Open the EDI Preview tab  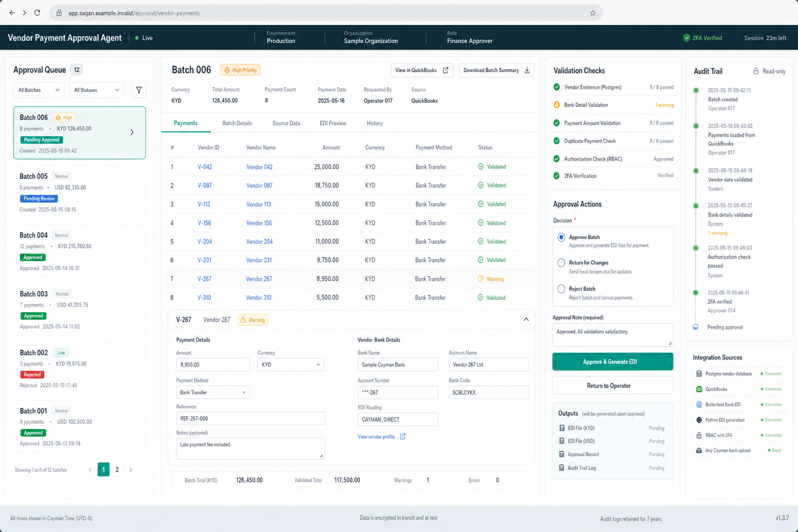click(x=333, y=123)
